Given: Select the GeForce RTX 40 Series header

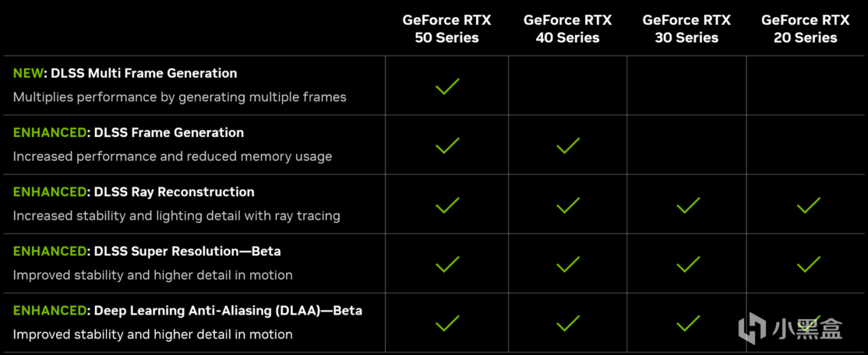Looking at the screenshot, I should [567, 29].
